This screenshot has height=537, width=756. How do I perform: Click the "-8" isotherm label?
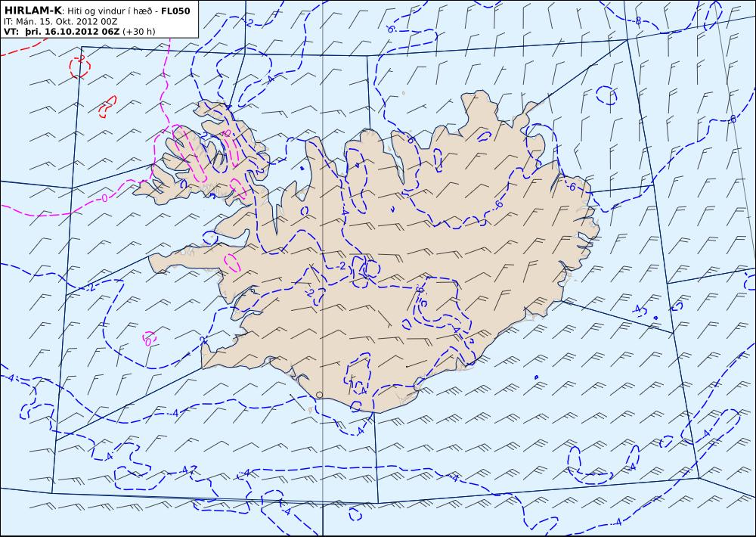tap(637, 20)
